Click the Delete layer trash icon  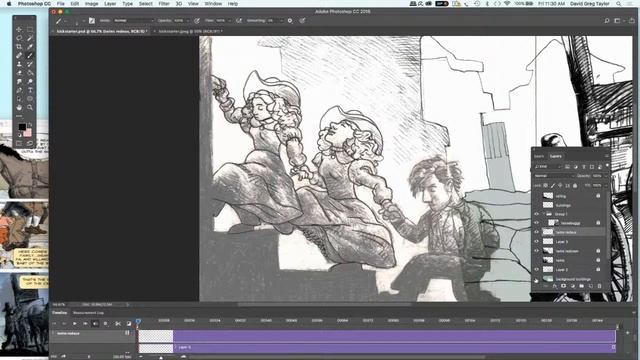point(599,287)
